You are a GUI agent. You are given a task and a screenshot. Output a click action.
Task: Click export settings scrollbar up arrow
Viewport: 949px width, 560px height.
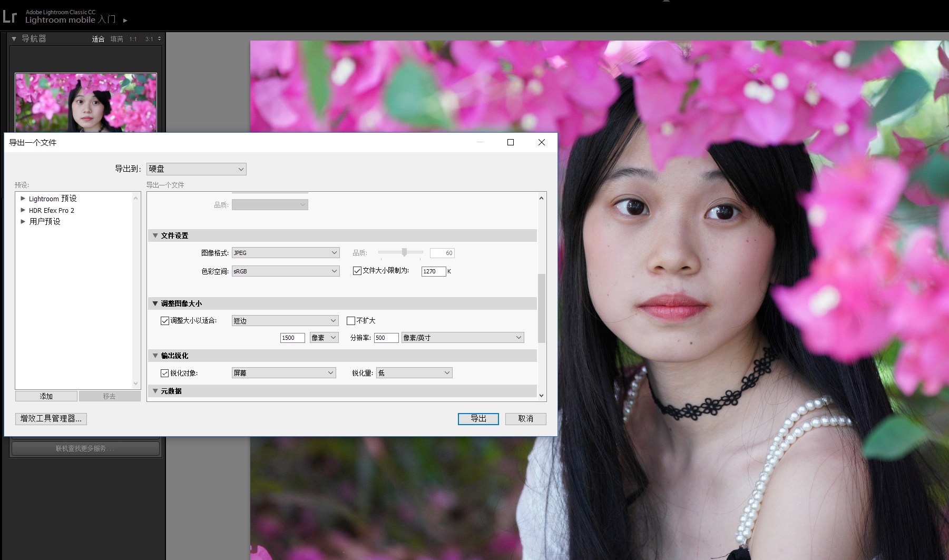tap(541, 199)
